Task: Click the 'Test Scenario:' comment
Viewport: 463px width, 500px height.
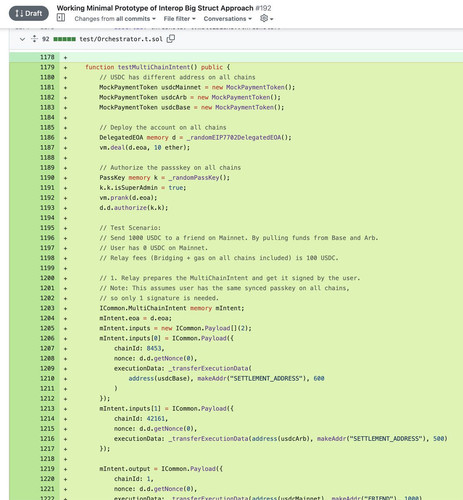Action: pyautogui.click(x=130, y=228)
